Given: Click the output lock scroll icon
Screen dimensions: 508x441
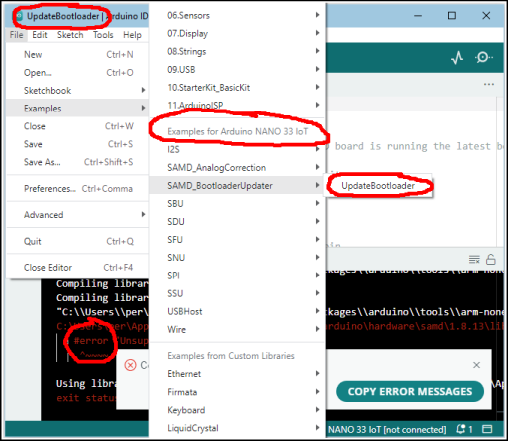Looking at the screenshot, I should click(x=491, y=259).
